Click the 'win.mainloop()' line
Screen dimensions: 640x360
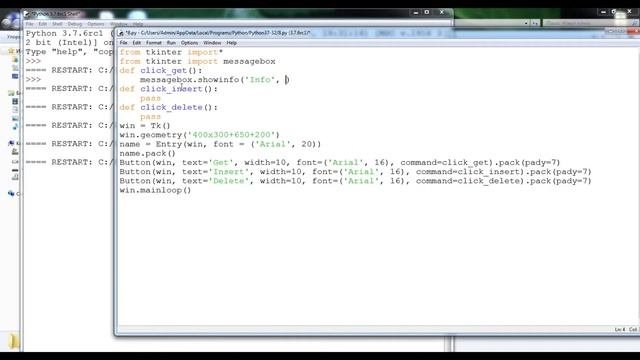pos(155,190)
